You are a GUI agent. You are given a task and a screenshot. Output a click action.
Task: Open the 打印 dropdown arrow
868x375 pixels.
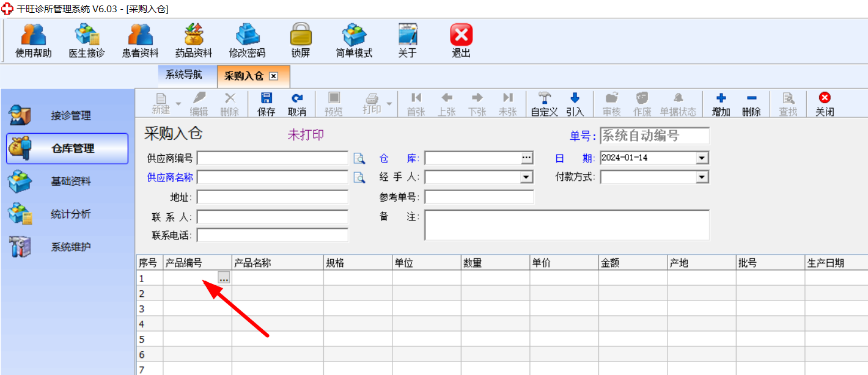tap(389, 104)
